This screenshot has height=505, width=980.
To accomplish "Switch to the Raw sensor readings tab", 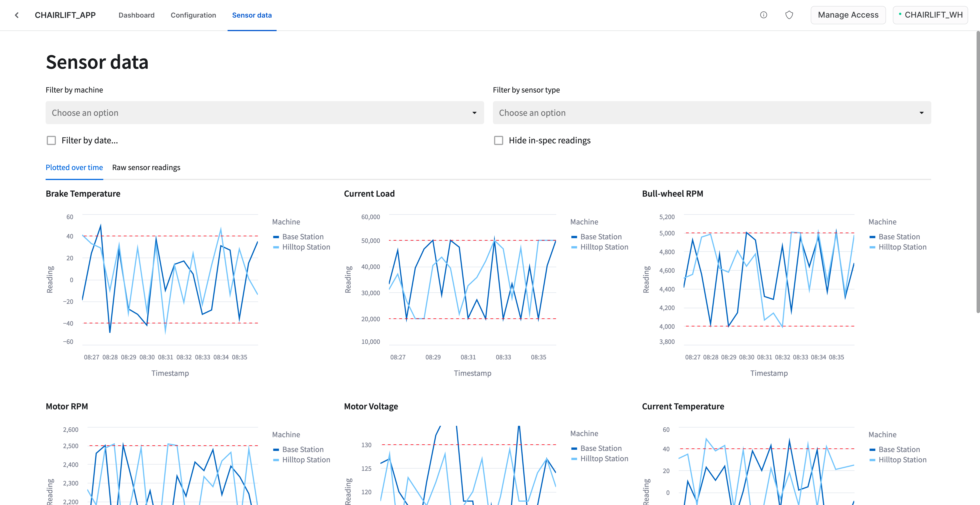I will [146, 167].
